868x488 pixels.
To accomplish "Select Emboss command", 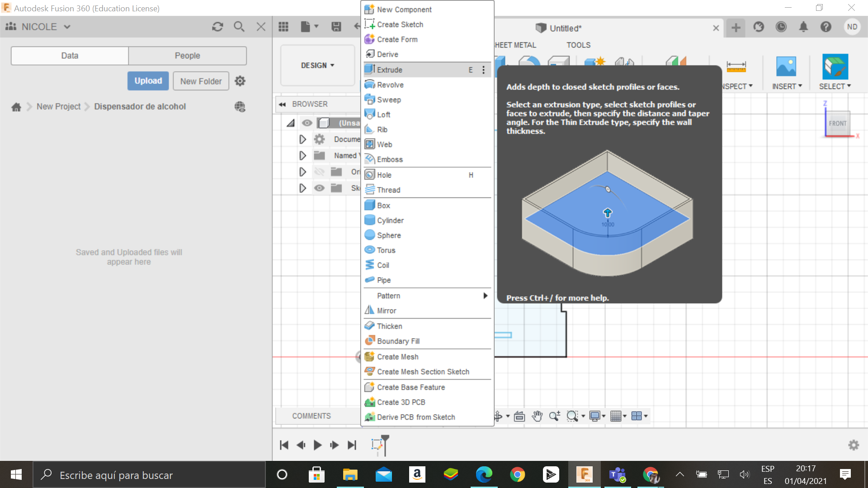I will point(427,160).
